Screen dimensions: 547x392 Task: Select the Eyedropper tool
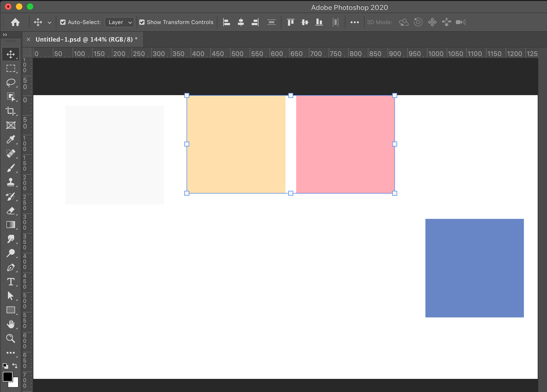click(11, 139)
